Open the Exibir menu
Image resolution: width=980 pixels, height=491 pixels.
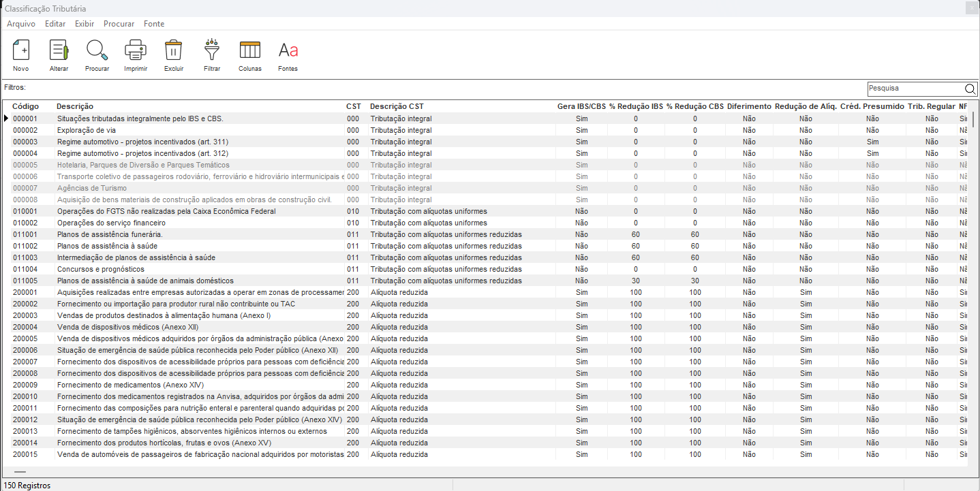[x=85, y=24]
